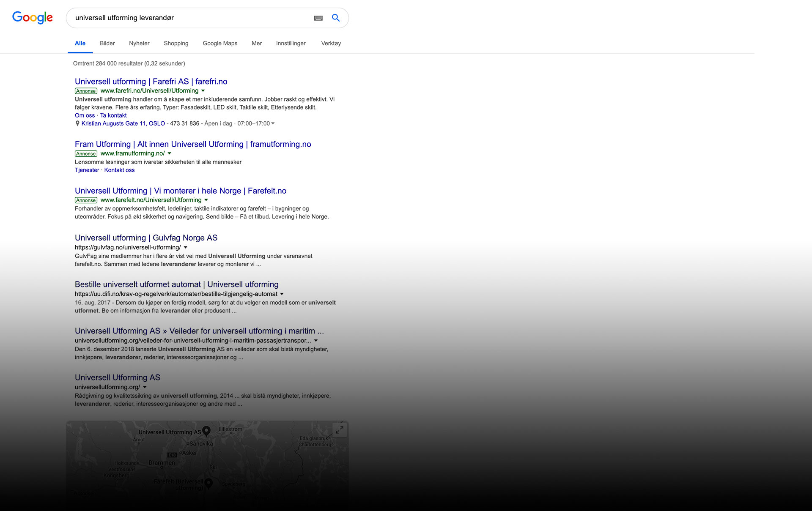Screen dimensions: 812x511
Task: Switch to the Nyheter tab
Action: click(x=139, y=43)
